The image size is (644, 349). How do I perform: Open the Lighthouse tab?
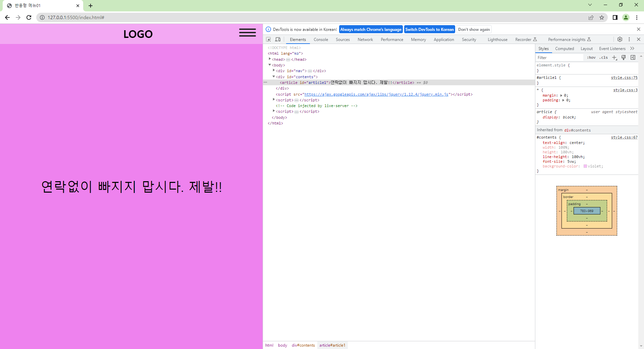tap(497, 40)
